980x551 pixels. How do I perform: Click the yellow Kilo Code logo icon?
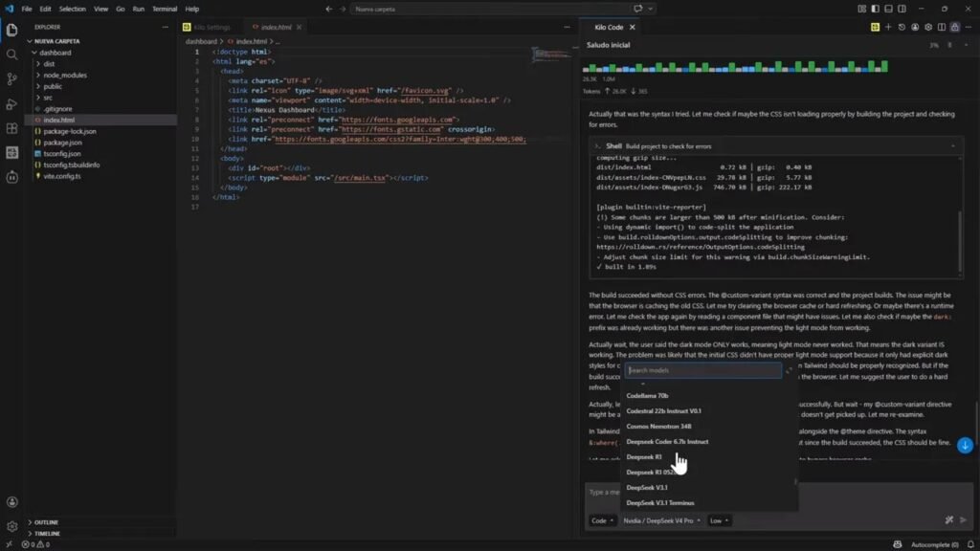tap(875, 28)
